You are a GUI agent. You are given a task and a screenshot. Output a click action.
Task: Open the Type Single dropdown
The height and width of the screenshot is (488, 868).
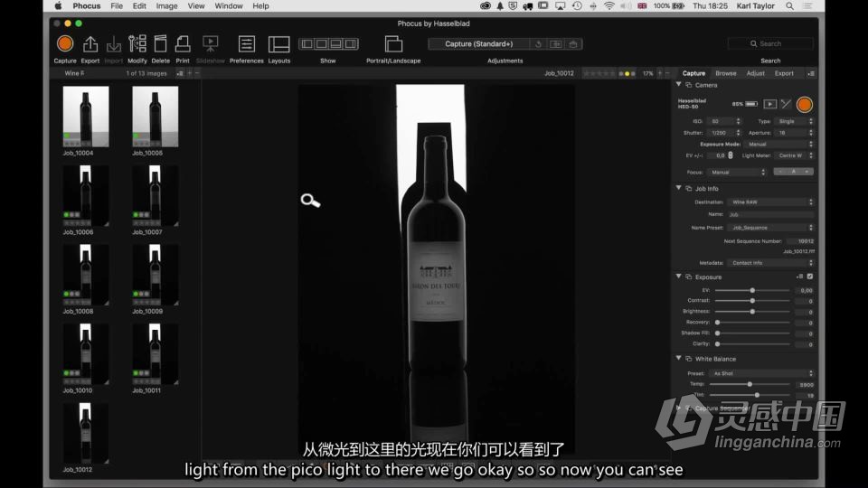pos(795,121)
